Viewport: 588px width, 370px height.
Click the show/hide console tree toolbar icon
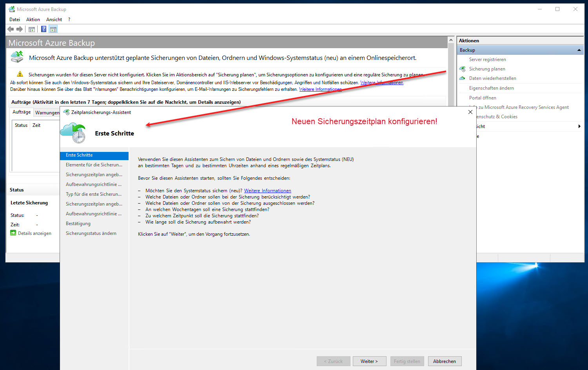coord(31,29)
